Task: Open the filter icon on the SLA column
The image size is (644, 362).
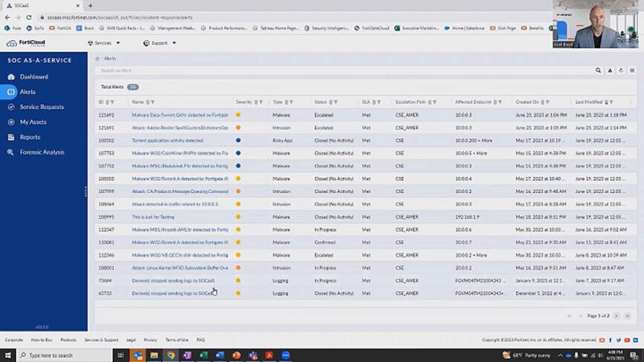Action: pos(379,102)
